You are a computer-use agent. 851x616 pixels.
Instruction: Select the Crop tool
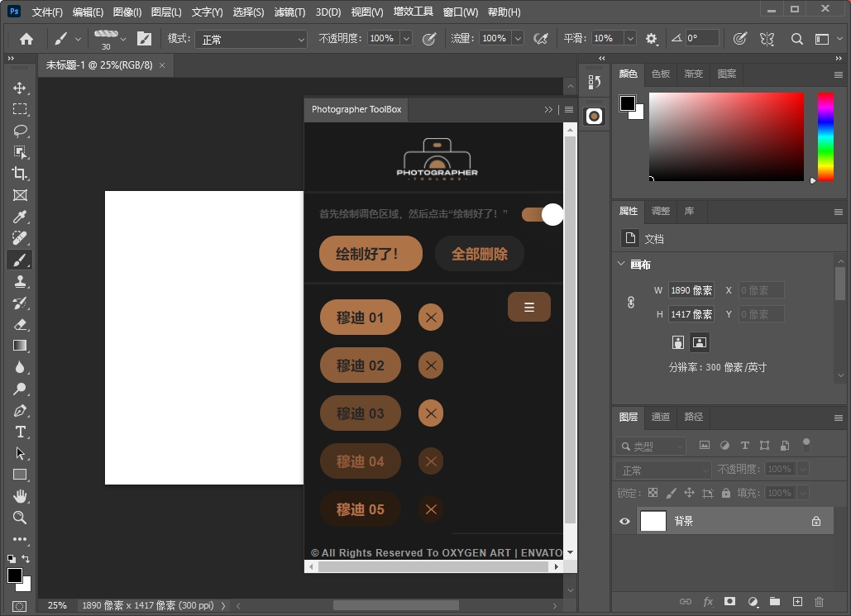click(20, 174)
